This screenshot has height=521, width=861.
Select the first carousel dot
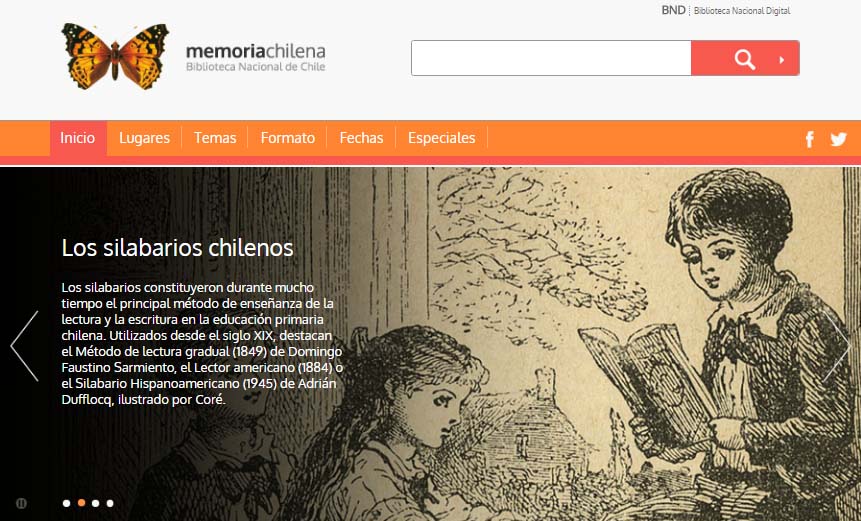(x=66, y=503)
